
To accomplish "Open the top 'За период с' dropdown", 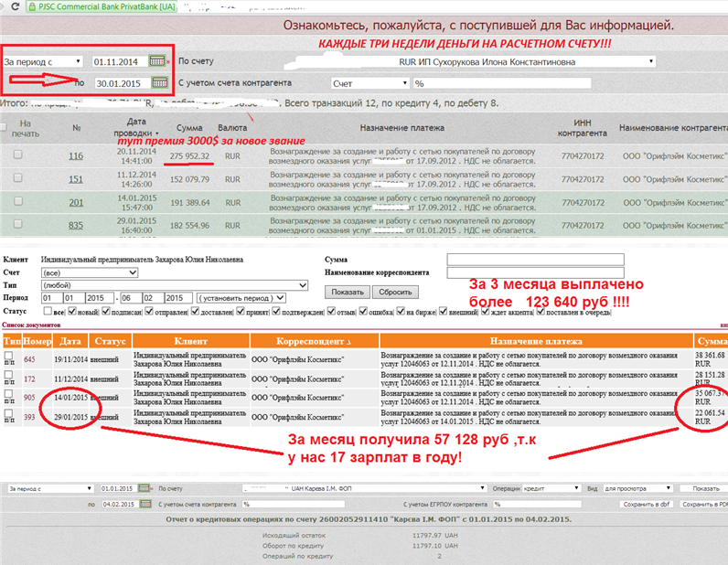I will click(x=42, y=61).
